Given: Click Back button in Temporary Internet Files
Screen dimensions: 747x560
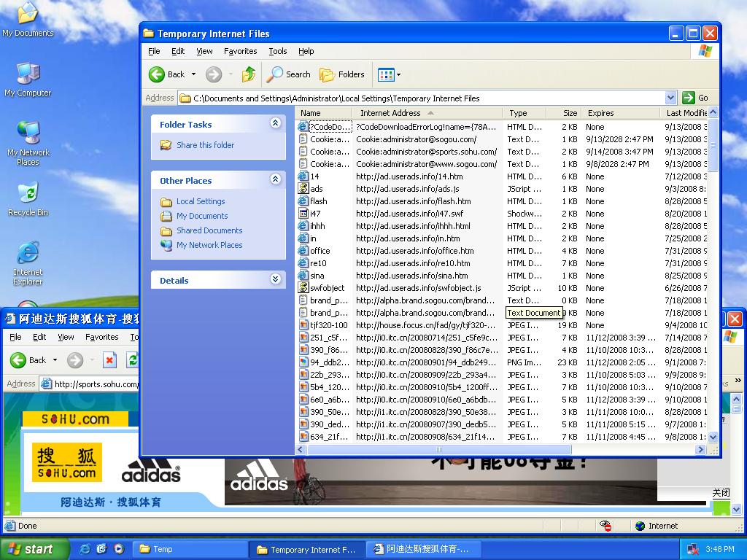Looking at the screenshot, I should pyautogui.click(x=167, y=74).
